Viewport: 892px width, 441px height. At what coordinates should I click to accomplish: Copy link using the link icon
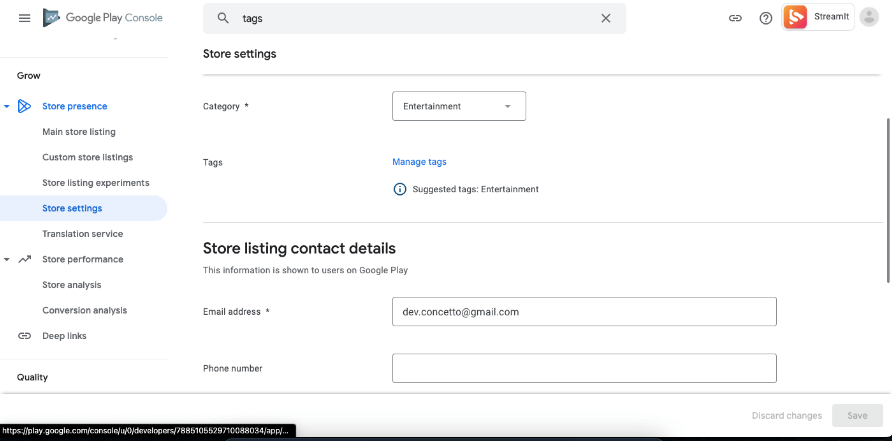735,18
